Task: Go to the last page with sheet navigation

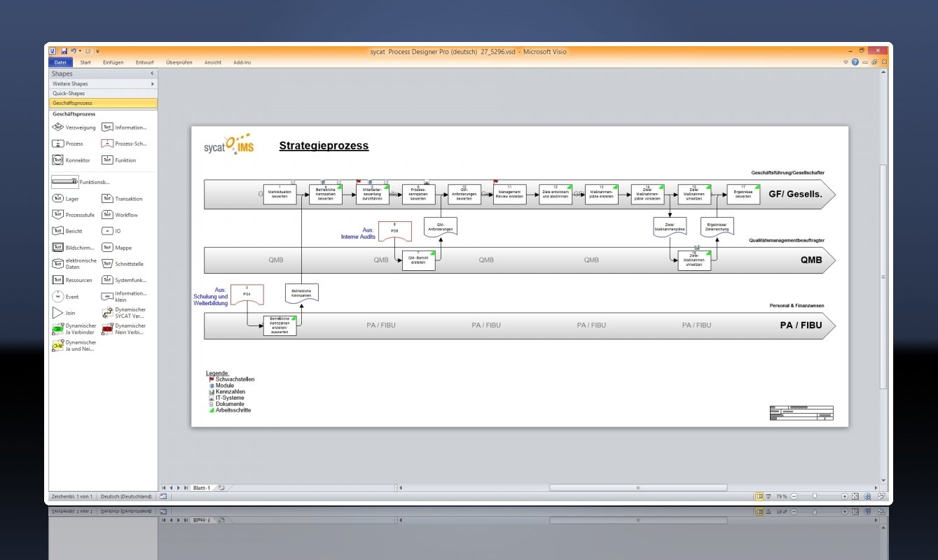Action: (186, 487)
